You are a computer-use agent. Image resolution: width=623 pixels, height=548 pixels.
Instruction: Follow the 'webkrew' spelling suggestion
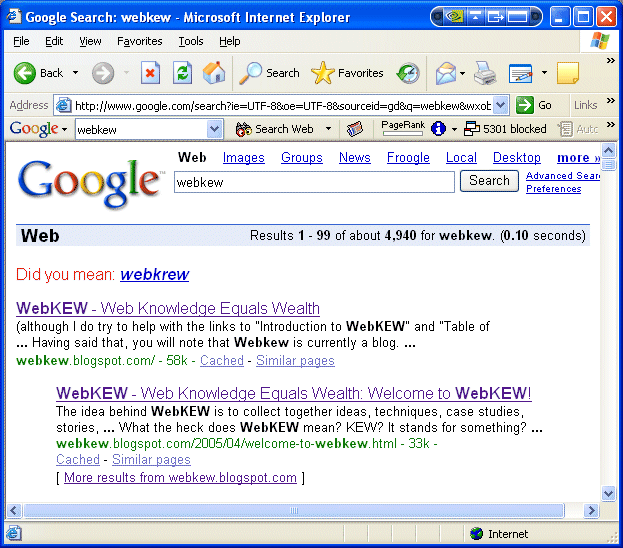[x=155, y=274]
